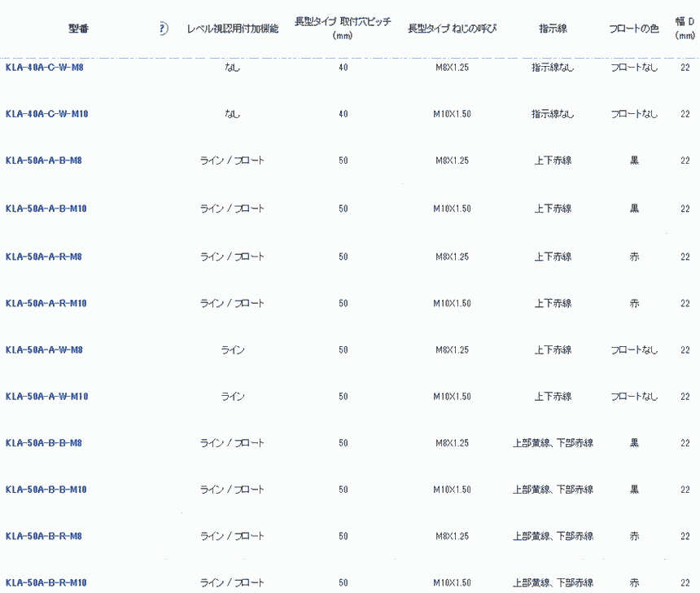Go to the KLA-50A-A-R-M8 product page

pyautogui.click(x=43, y=257)
